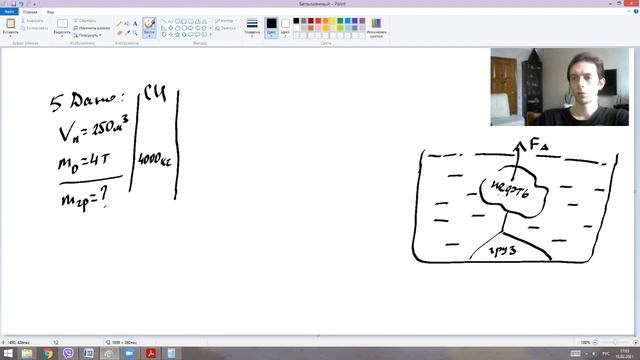This screenshot has width=640, height=360.
Task: Choose the Five-point star shape
Action: [x=178, y=35]
